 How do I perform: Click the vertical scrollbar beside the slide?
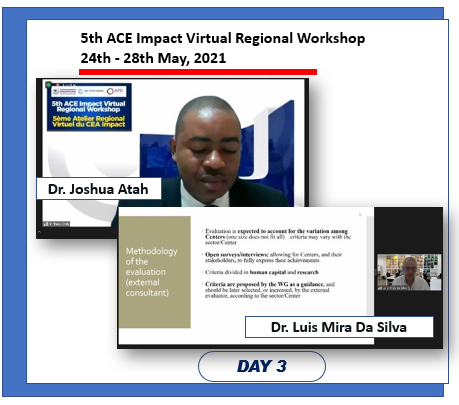(x=370, y=265)
